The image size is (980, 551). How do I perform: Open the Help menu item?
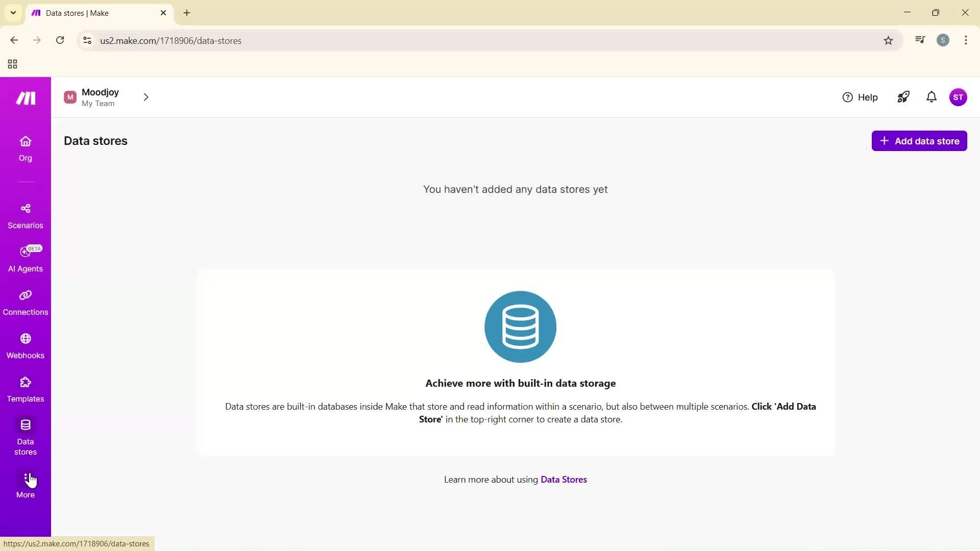[860, 97]
